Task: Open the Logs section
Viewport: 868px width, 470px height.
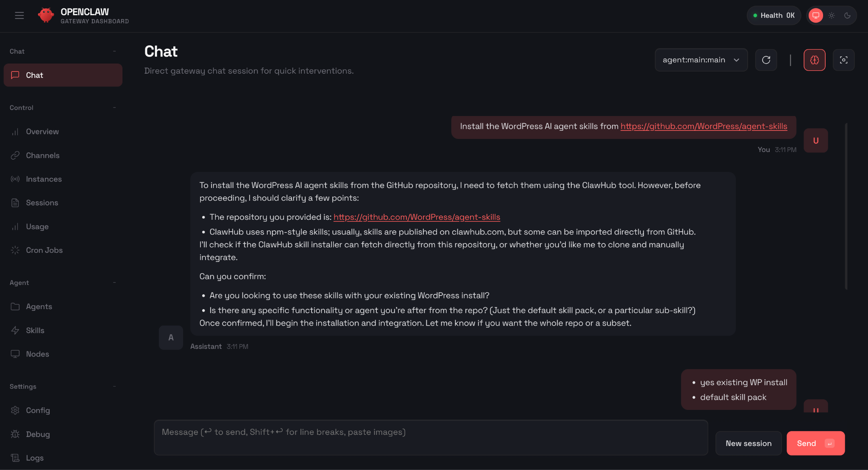Action: (35, 458)
